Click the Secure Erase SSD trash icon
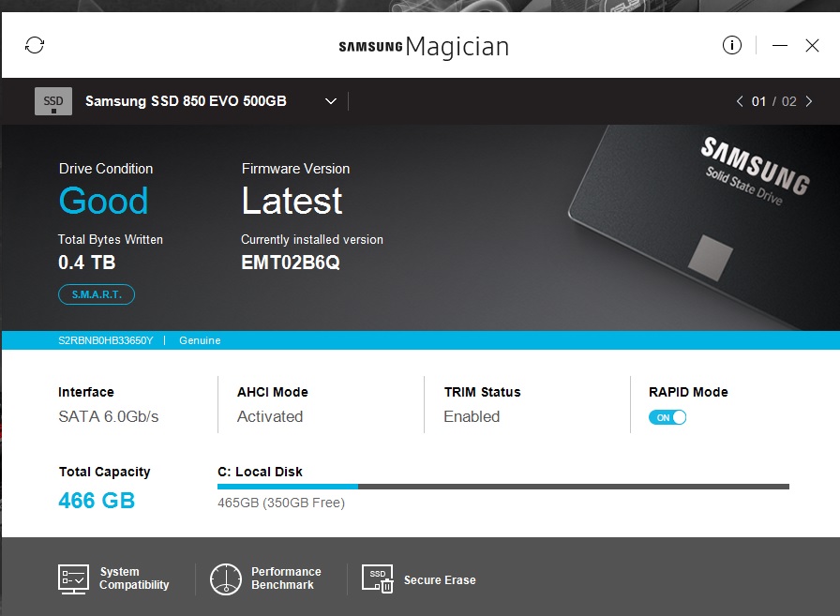 378,579
